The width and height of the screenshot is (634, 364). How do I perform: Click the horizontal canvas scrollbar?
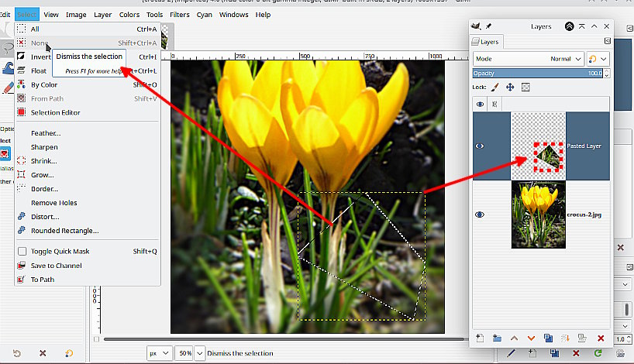click(x=285, y=339)
